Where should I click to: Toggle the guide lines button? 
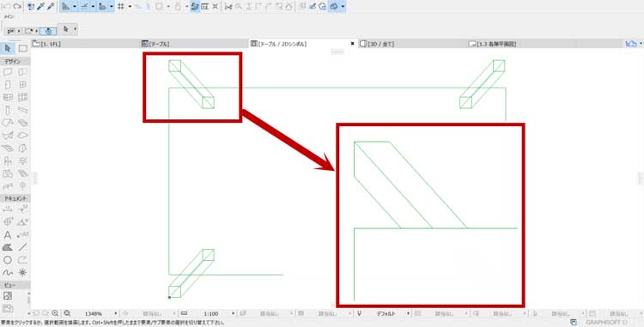click(85, 7)
